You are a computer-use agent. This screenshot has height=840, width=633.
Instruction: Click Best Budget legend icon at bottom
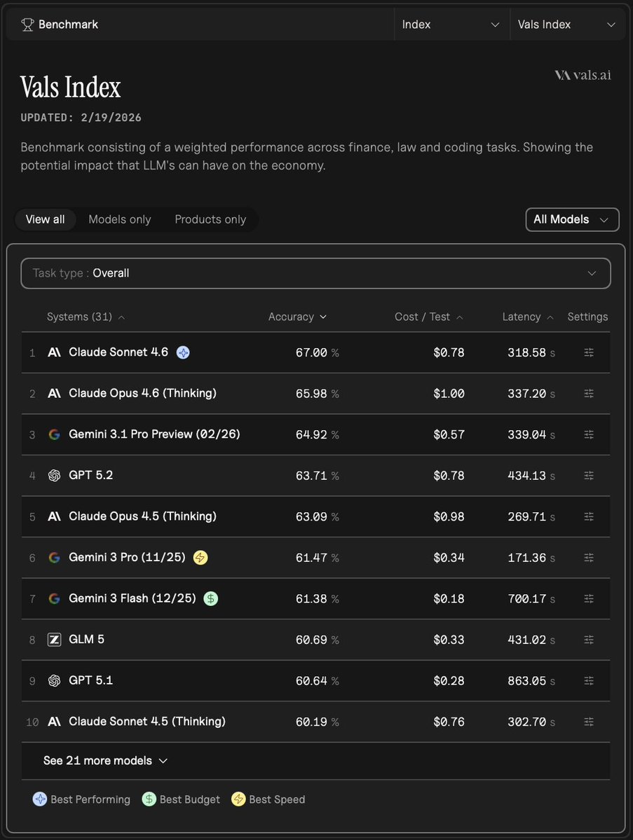tap(149, 799)
